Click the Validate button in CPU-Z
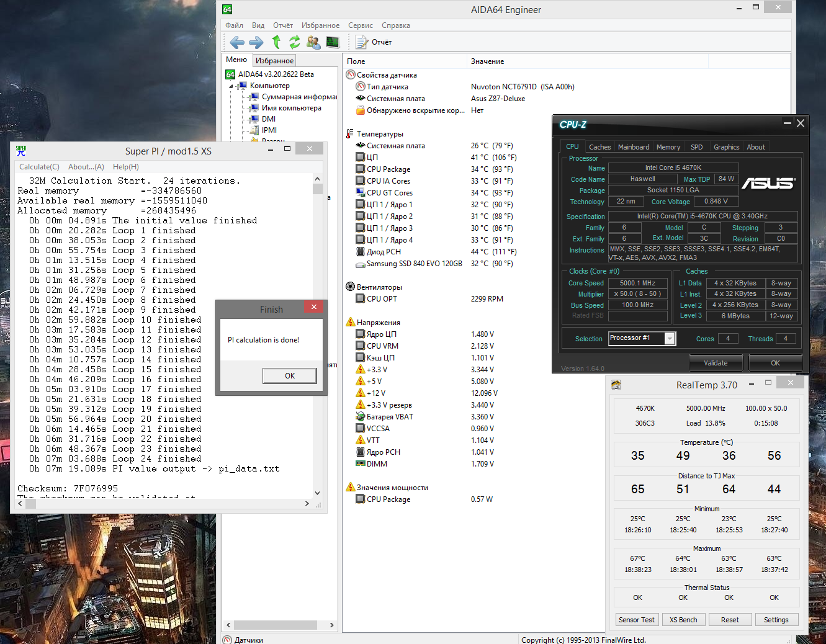This screenshot has height=644, width=826. click(x=716, y=363)
